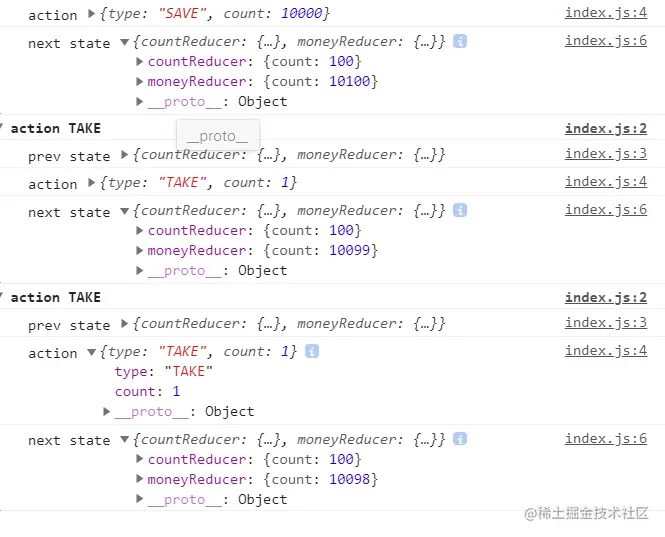Expand prev state object above expanded TAKE action
This screenshot has width=665, height=537.
point(124,324)
